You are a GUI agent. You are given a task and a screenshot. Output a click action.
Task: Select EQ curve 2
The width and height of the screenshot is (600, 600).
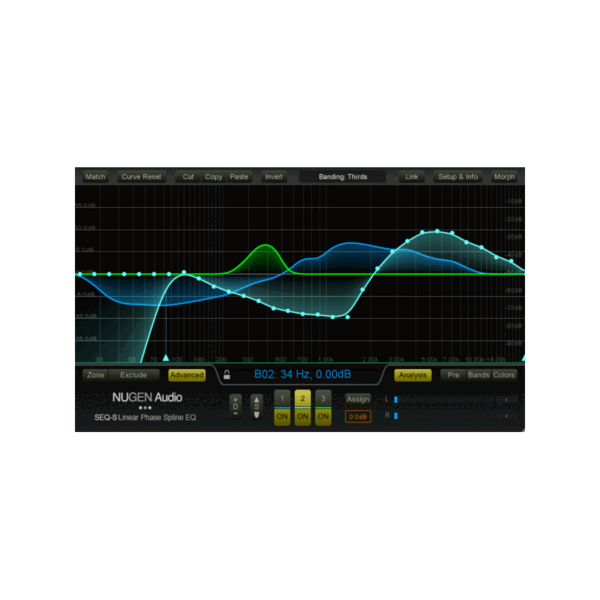click(x=303, y=399)
